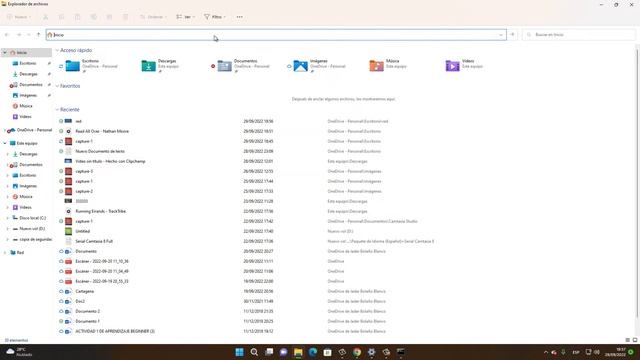Select Nuevo vol (D:) drive in sidebar
This screenshot has width=640, height=360.
click(x=29, y=229)
